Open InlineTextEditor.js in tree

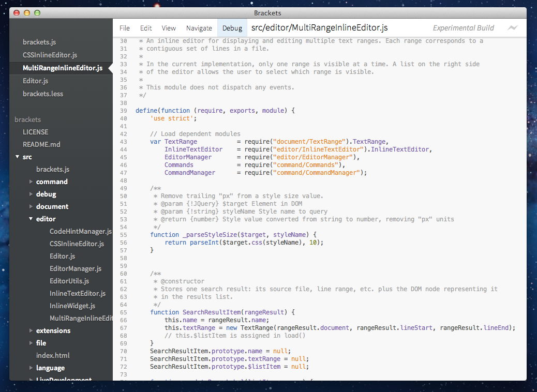pos(78,293)
